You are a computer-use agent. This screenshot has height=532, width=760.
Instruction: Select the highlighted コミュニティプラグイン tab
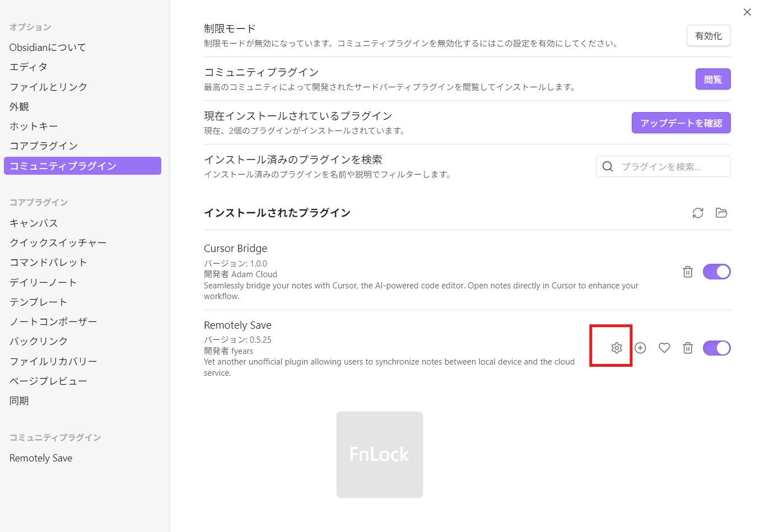[82, 166]
